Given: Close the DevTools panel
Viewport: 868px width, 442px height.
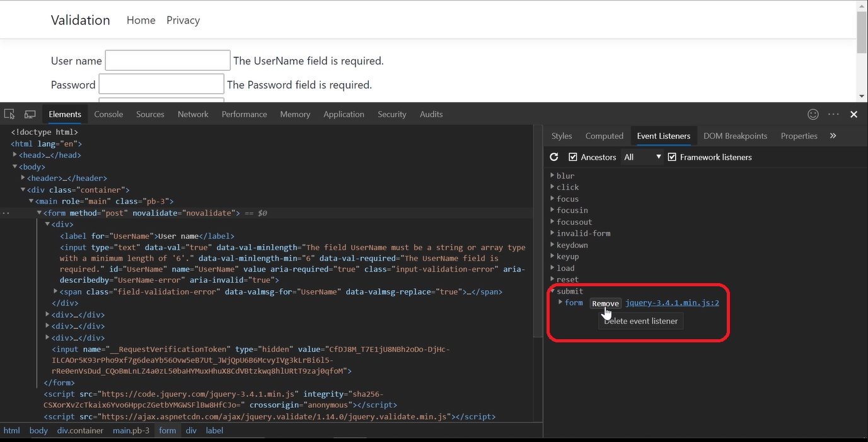Looking at the screenshot, I should pos(854,114).
